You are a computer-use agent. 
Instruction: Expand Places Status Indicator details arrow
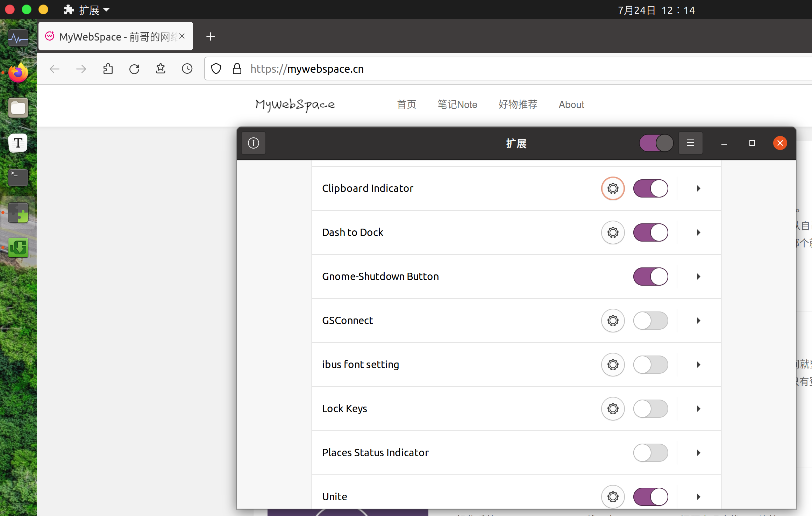(x=698, y=453)
